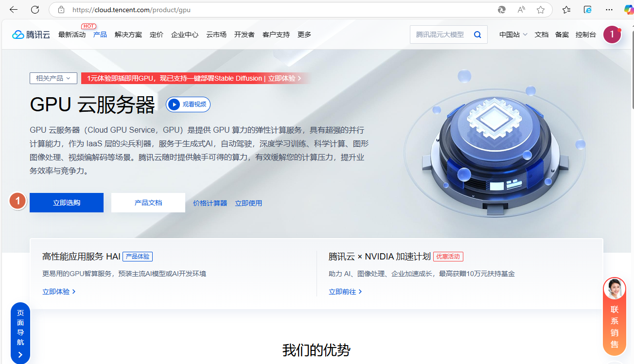
Task: Reload the page with the refresh icon
Action: tap(35, 10)
